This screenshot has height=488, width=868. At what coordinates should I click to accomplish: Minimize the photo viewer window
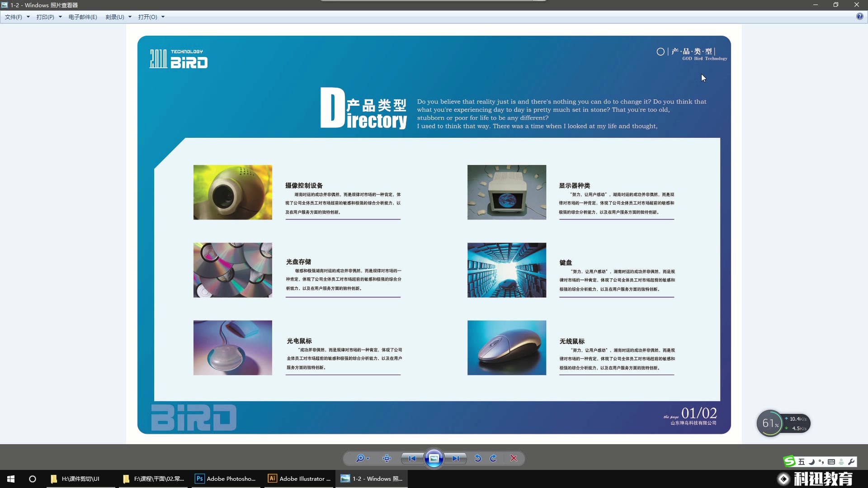(x=816, y=5)
